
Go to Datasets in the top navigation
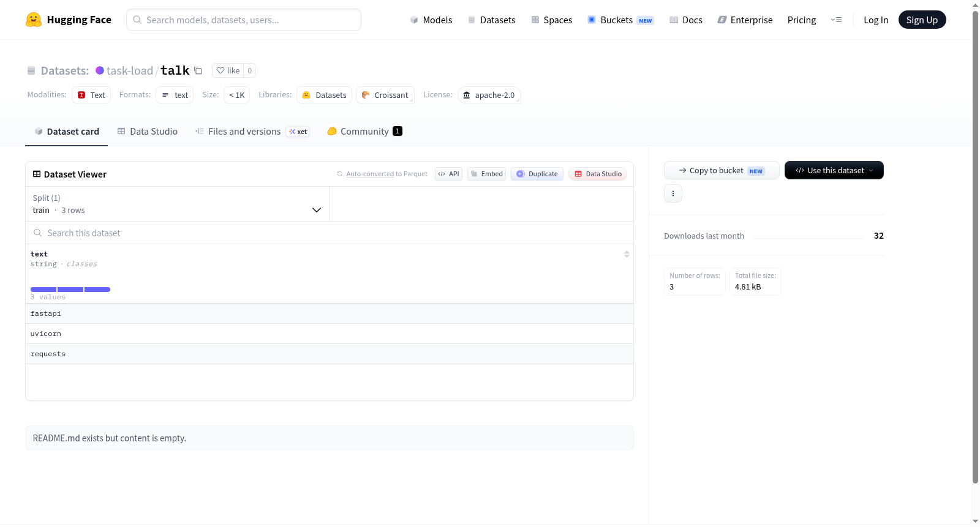coord(491,20)
